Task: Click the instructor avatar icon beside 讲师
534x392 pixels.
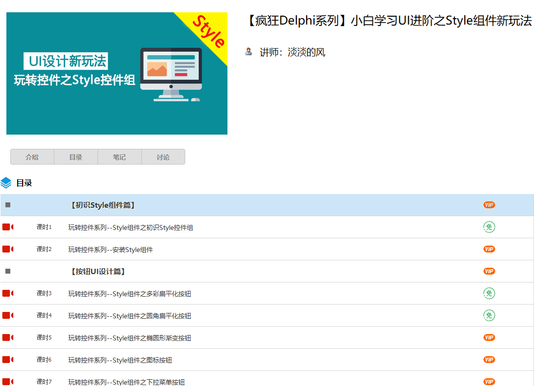Action: [249, 52]
